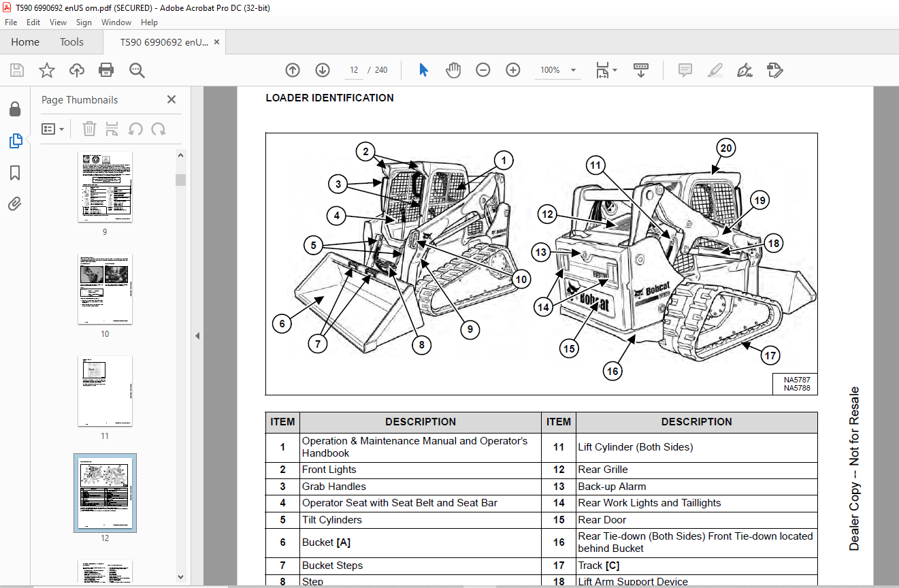
Task: Open the Window menu
Action: 116,22
